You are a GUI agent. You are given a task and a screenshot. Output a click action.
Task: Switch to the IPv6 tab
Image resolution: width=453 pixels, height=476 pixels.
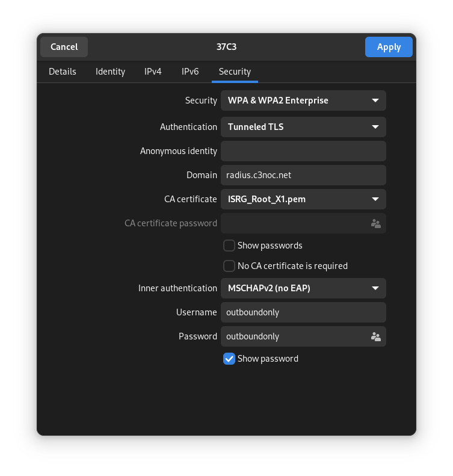point(190,72)
